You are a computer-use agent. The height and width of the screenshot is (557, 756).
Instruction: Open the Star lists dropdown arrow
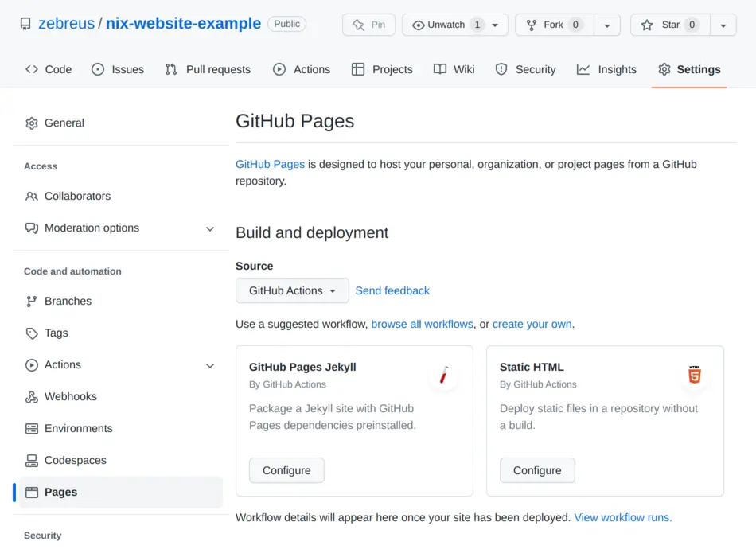(x=723, y=25)
